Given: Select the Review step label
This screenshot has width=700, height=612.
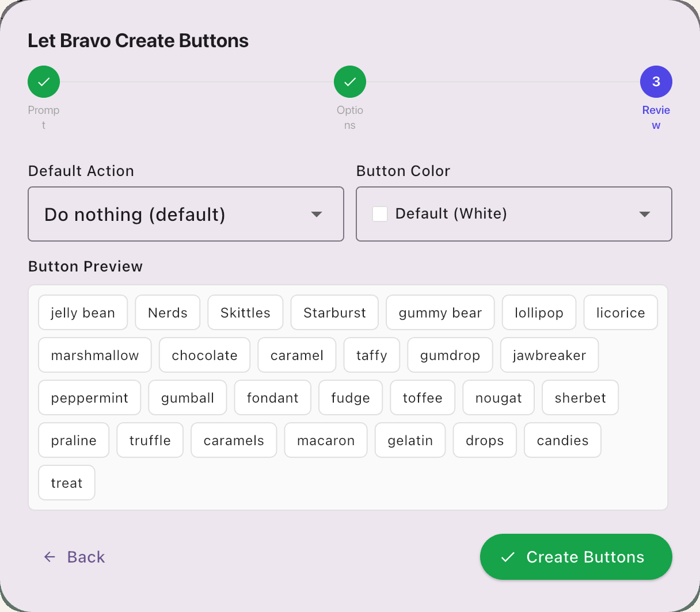Looking at the screenshot, I should point(656,117).
